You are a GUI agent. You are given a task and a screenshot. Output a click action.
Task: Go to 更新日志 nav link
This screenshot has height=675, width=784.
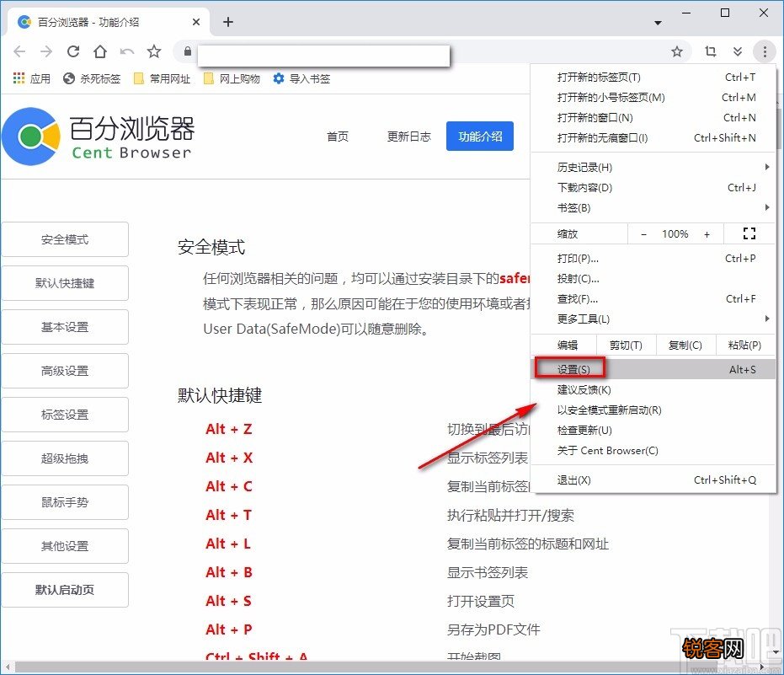click(x=409, y=137)
